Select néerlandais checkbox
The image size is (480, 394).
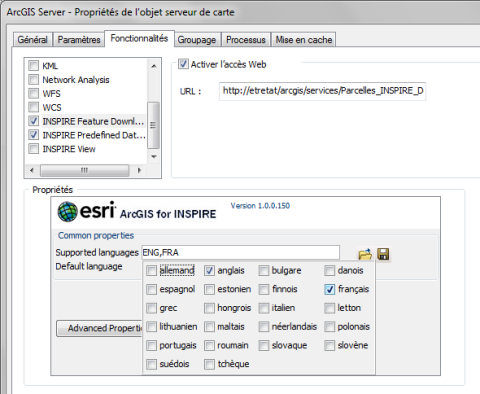pos(264,327)
